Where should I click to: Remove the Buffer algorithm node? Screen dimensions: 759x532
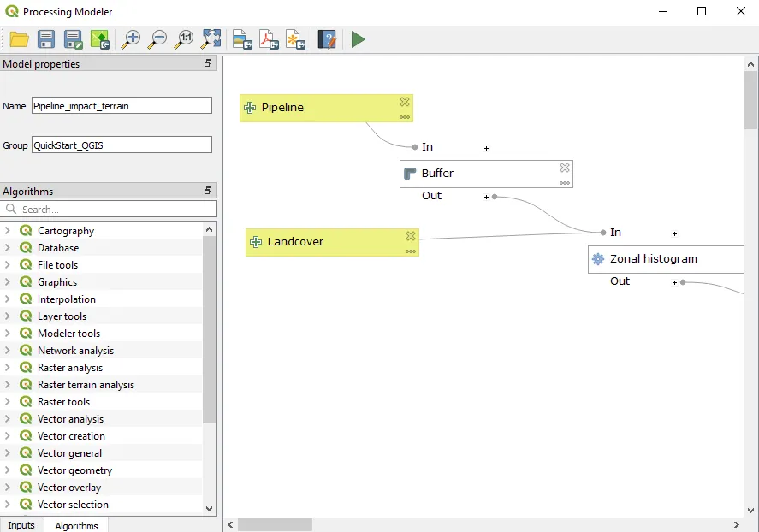(565, 168)
